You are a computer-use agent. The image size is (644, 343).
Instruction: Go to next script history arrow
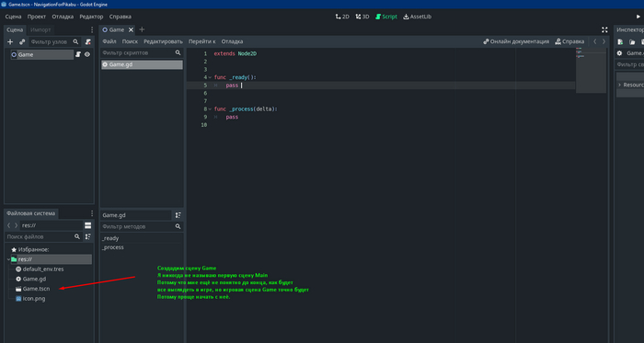click(604, 41)
